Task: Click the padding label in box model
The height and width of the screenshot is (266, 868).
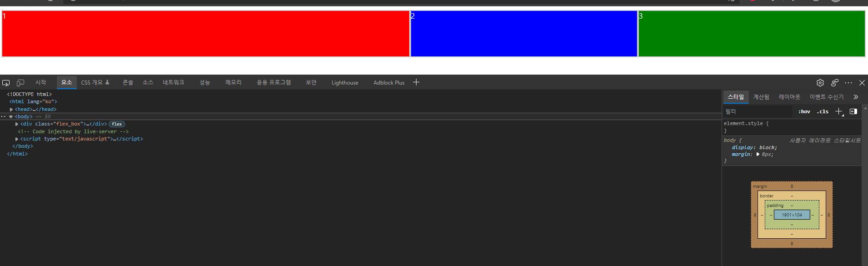Action: pos(775,206)
